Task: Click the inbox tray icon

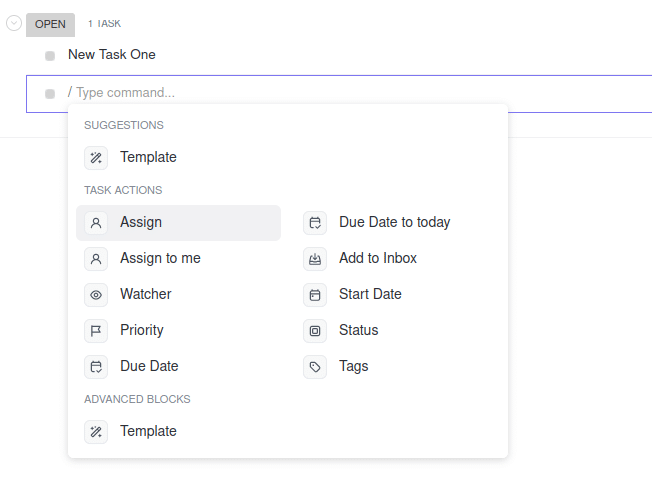Action: click(315, 259)
